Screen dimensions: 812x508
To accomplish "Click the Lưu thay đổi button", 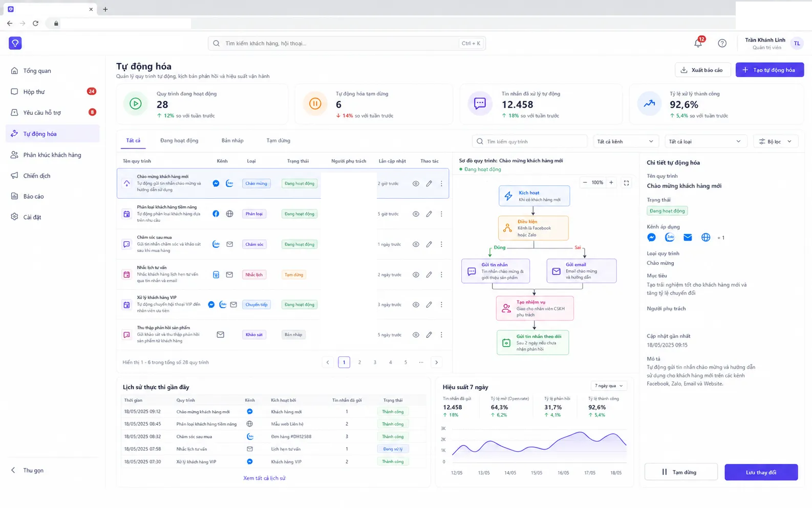I will click(761, 472).
